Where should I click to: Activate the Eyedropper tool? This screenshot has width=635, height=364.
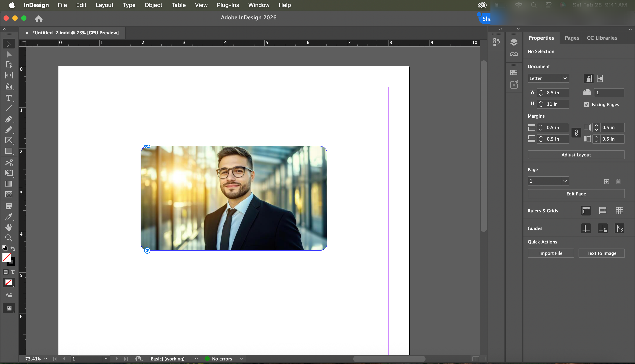tap(9, 217)
